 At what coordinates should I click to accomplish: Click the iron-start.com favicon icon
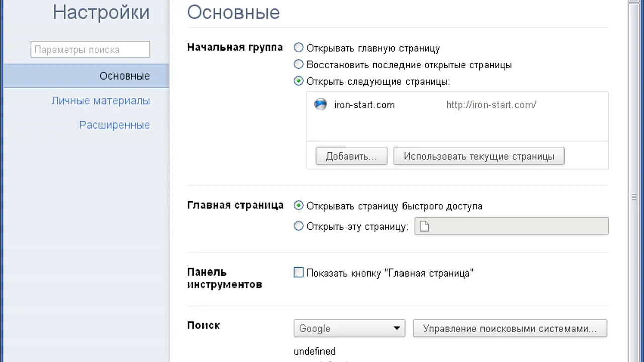coord(320,105)
